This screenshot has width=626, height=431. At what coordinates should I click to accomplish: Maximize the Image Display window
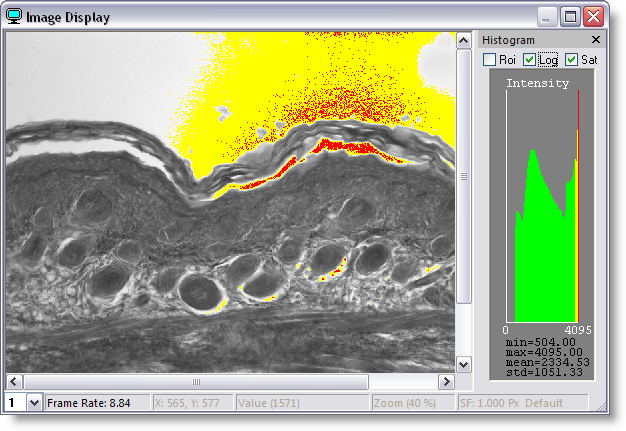point(570,17)
